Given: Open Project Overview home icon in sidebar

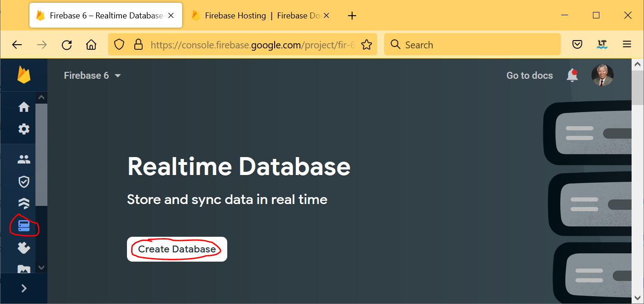Looking at the screenshot, I should point(24,107).
